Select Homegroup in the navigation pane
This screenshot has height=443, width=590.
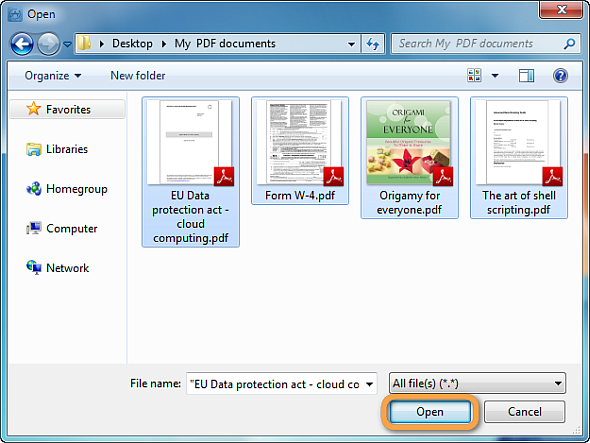[67, 189]
